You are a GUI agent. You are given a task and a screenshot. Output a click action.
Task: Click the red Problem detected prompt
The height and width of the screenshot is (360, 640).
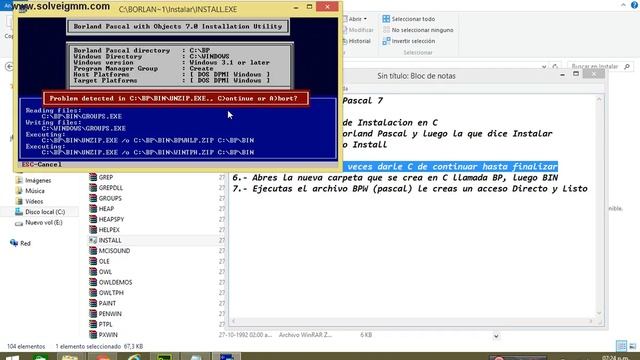(176, 98)
